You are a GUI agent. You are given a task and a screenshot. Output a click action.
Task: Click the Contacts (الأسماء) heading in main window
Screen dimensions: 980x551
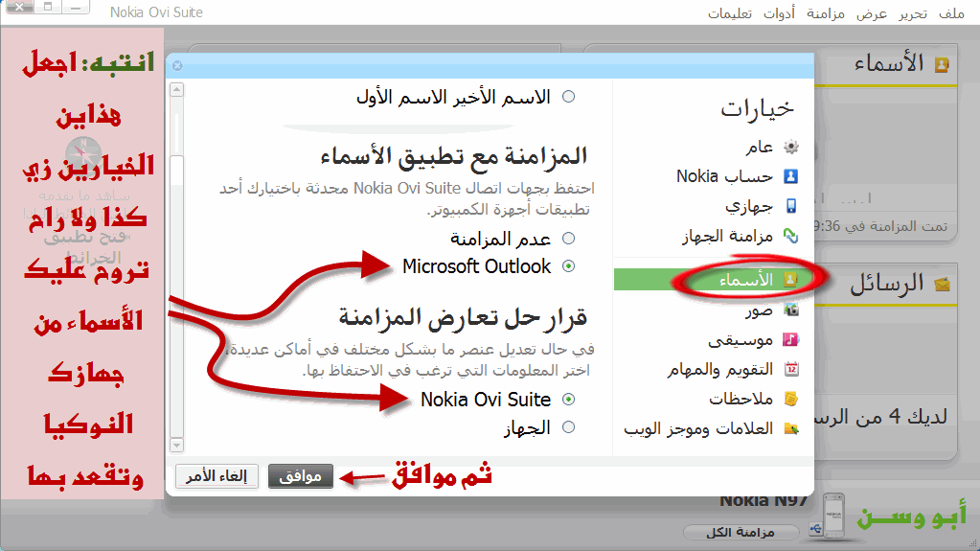click(889, 64)
